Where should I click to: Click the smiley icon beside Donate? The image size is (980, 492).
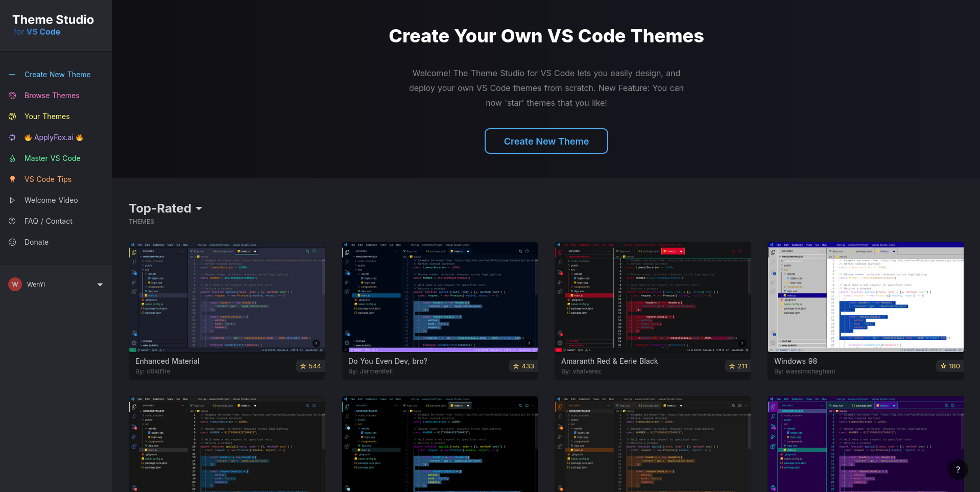click(x=12, y=242)
